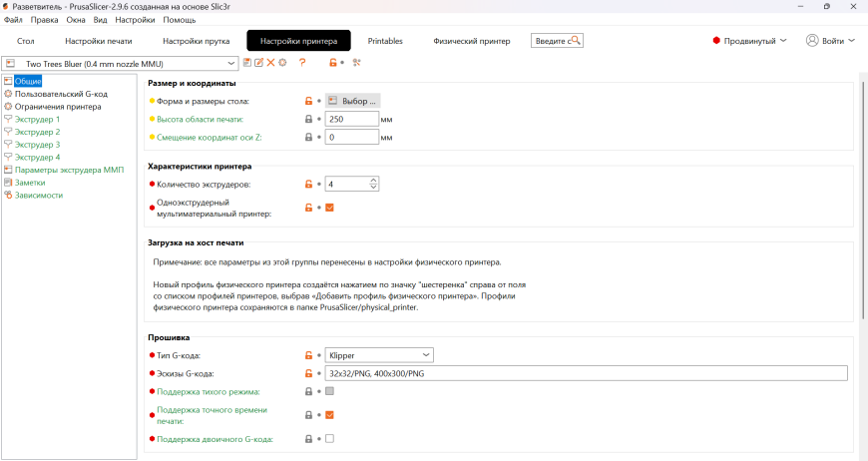Open Параметры экструдера ММП page
The width and height of the screenshot is (868, 461).
[x=69, y=170]
